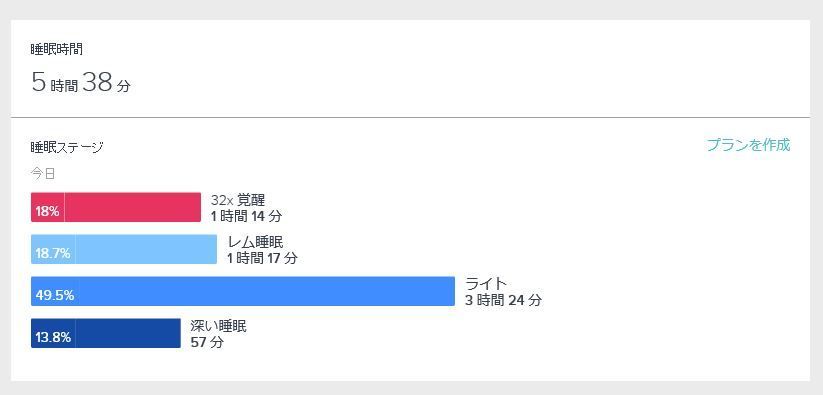The width and height of the screenshot is (823, 395).
Task: Click the 5時間38分 total sleep value
Action: 81,83
